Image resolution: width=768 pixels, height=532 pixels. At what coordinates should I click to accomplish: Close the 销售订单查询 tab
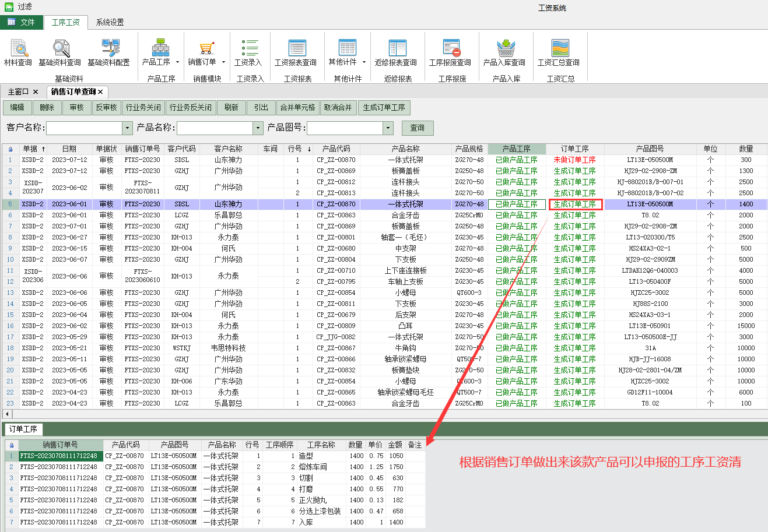(100, 92)
